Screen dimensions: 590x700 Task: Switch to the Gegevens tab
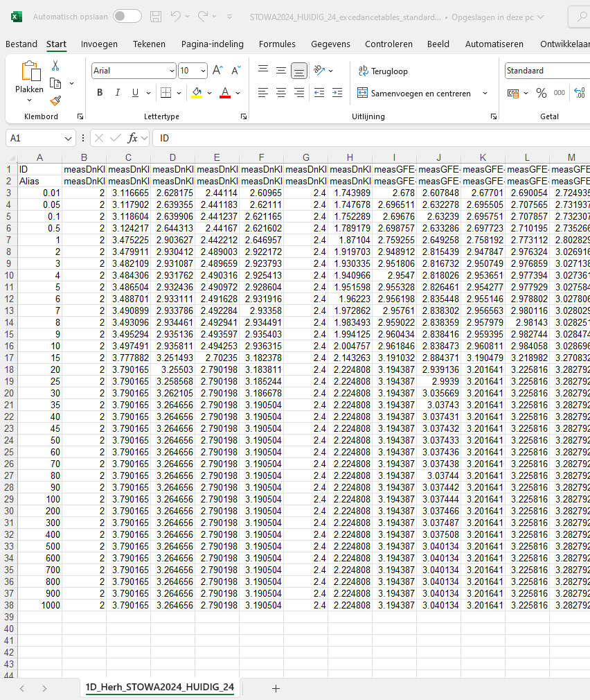click(x=330, y=44)
